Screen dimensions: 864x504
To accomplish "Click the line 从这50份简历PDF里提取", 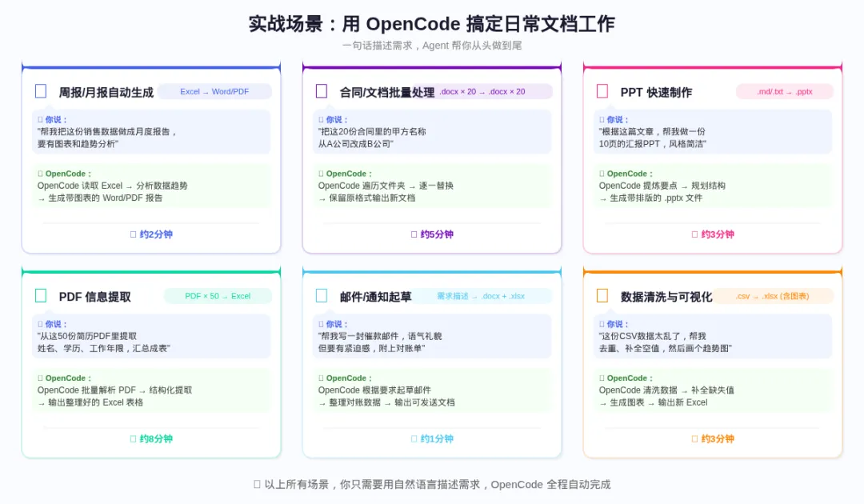I will click(x=87, y=336).
